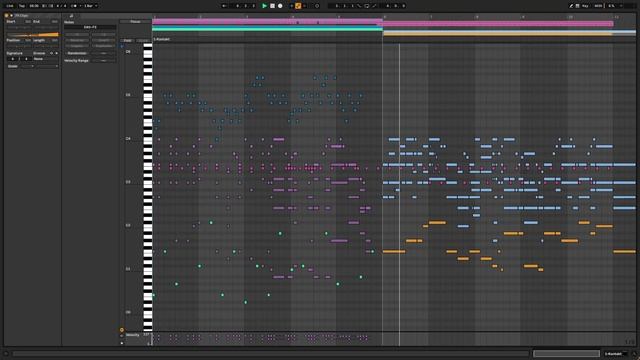
Task: Click the C4 label on piano ruler
Action: (128, 139)
